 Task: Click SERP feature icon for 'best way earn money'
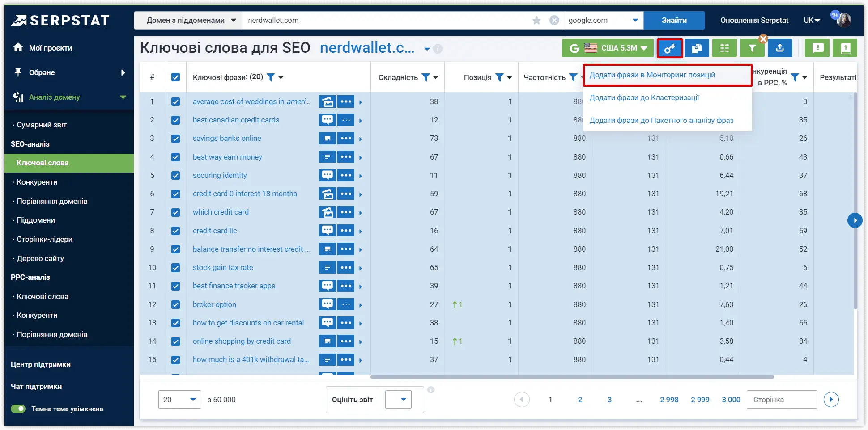328,157
